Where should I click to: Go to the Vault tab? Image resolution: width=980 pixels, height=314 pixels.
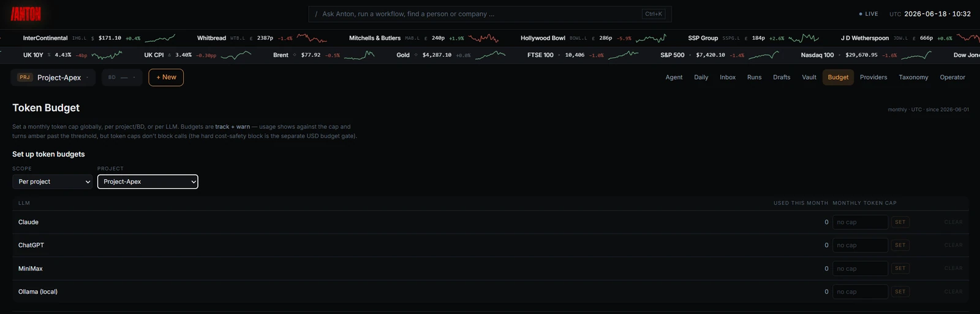click(809, 77)
